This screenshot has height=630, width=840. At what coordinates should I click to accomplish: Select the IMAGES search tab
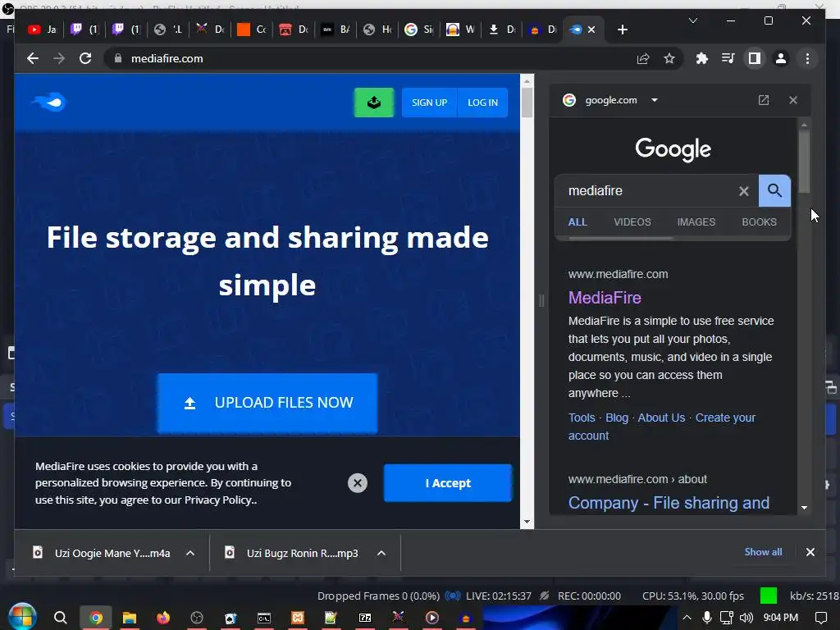[x=696, y=221]
